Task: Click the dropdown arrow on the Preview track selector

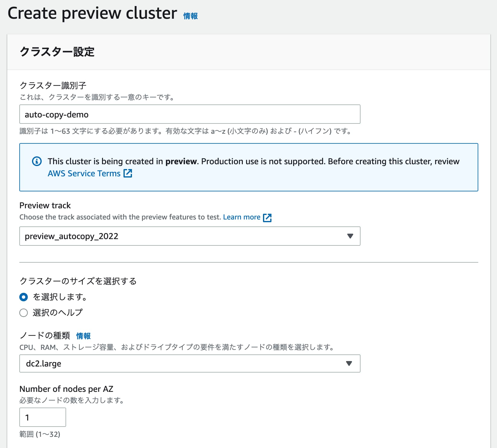Action: [x=350, y=236]
